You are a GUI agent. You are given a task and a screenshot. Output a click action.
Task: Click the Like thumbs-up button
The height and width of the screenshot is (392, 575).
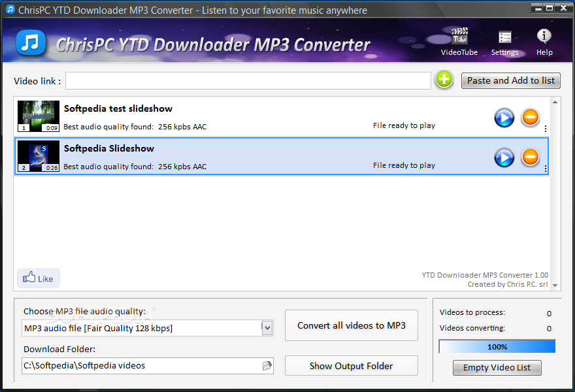39,278
